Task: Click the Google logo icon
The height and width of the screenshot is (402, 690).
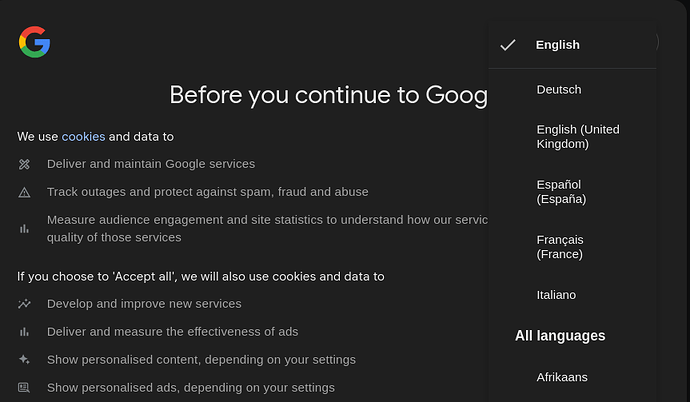Action: [x=34, y=42]
